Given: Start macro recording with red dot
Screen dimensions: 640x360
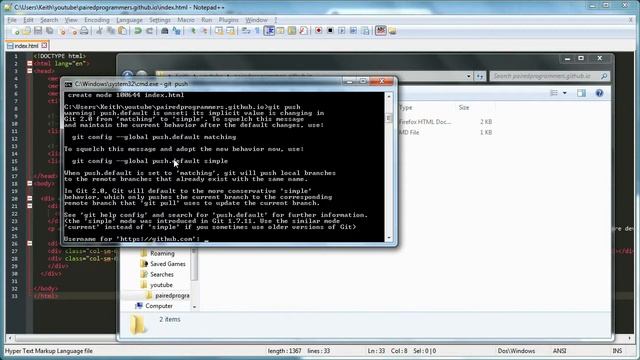Looking at the screenshot, I should click(318, 31).
